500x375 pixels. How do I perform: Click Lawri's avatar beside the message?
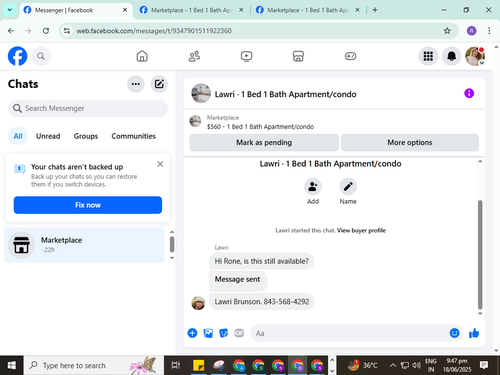point(198,303)
